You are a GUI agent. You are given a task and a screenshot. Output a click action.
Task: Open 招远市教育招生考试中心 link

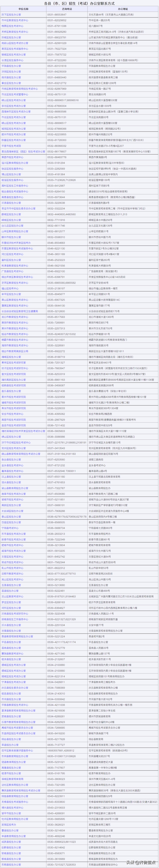pos(15,334)
